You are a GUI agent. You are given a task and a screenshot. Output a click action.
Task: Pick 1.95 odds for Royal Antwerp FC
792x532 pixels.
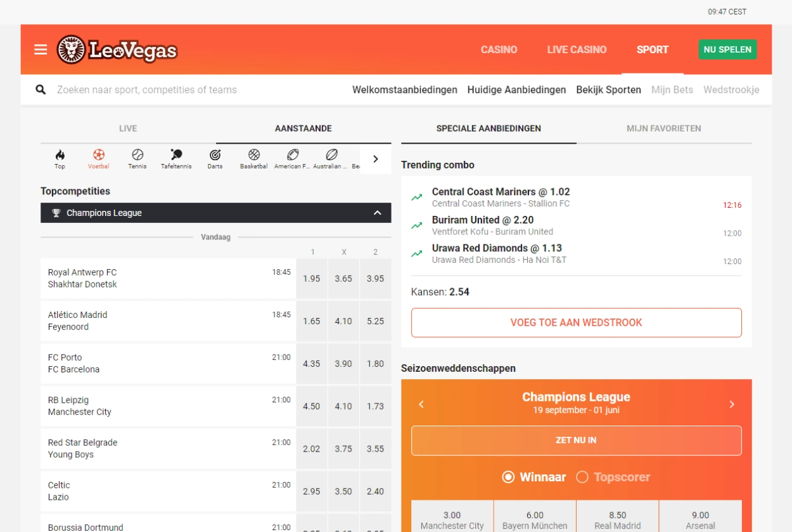(312, 279)
